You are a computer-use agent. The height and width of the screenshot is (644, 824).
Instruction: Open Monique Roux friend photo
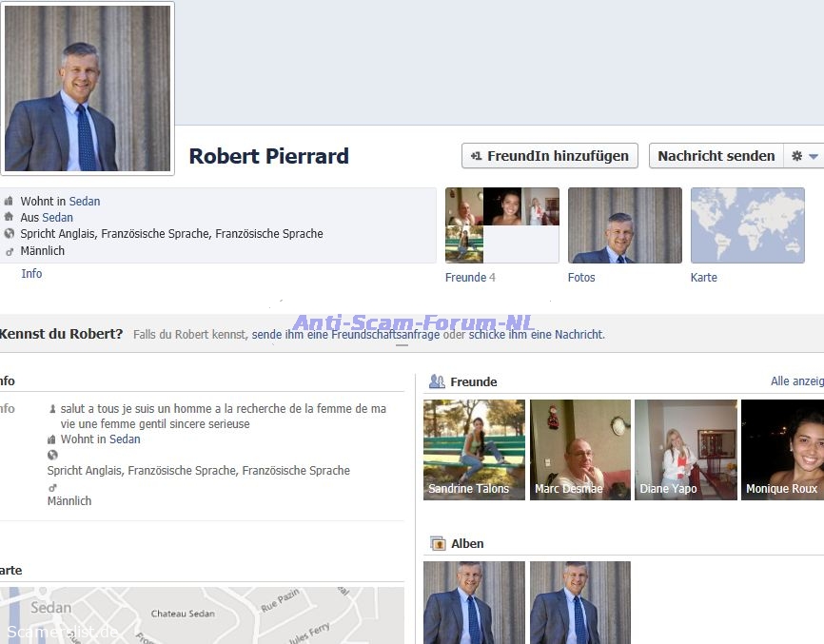782,449
